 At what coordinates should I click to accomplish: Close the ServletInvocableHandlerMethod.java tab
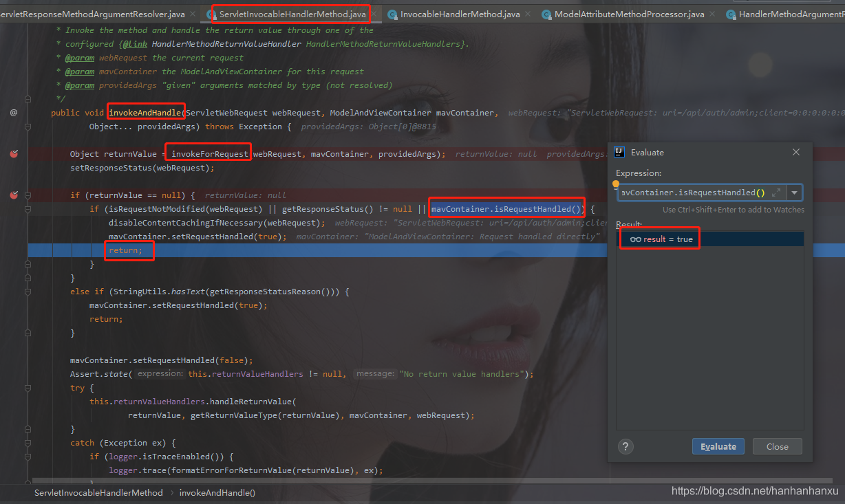374,14
